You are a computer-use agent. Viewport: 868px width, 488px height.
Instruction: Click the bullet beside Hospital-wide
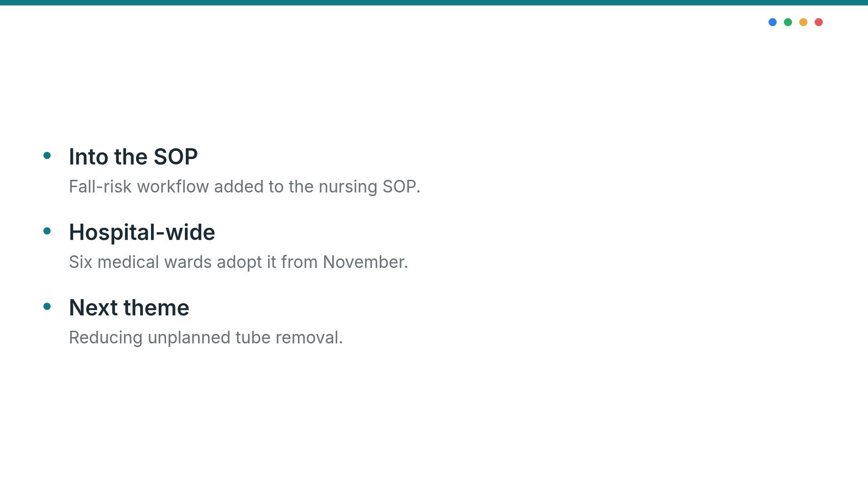pyautogui.click(x=47, y=231)
